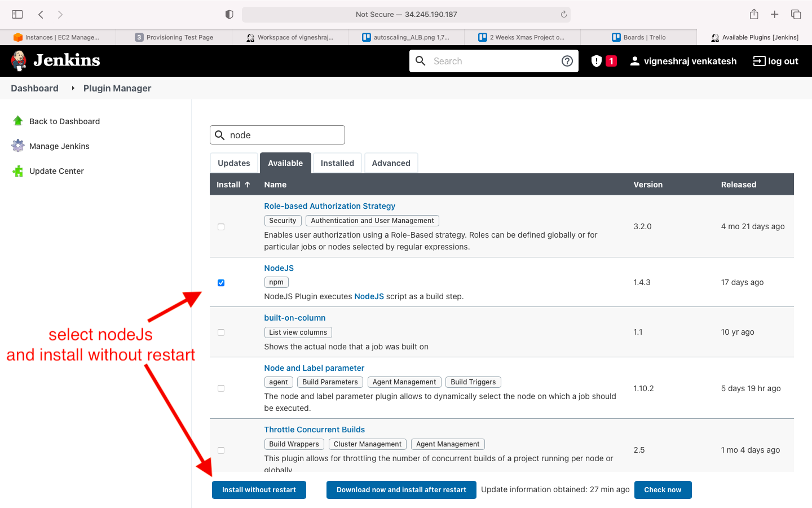Open the Node and Label parameter link

(x=314, y=368)
